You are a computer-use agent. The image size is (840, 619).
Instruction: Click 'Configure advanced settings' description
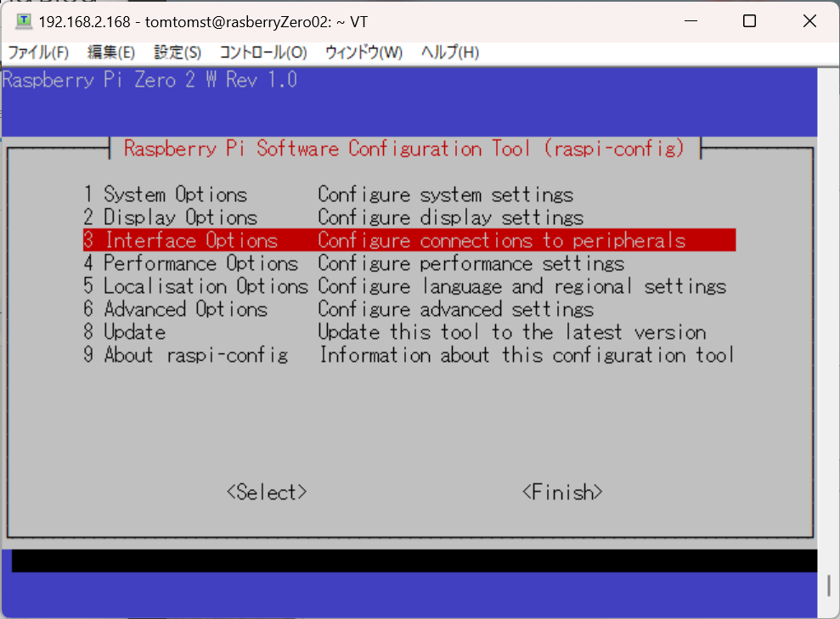pos(456,309)
